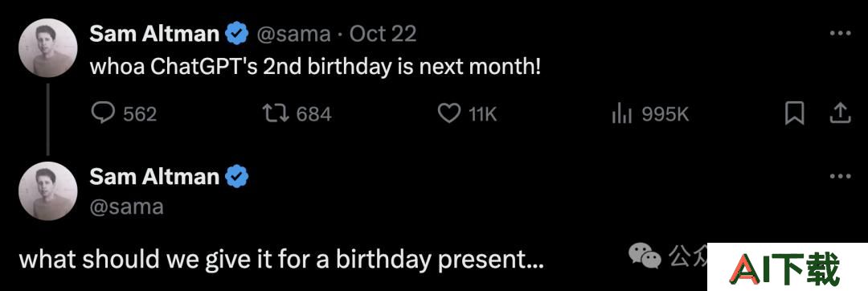
Task: Share the ChatGPT 2nd birthday tweet
Action: pyautogui.click(x=840, y=114)
